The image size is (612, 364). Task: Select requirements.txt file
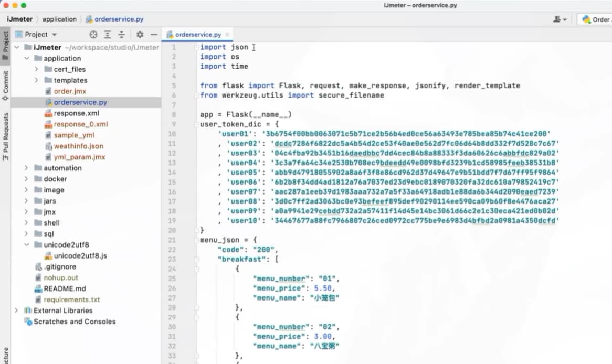coord(72,299)
